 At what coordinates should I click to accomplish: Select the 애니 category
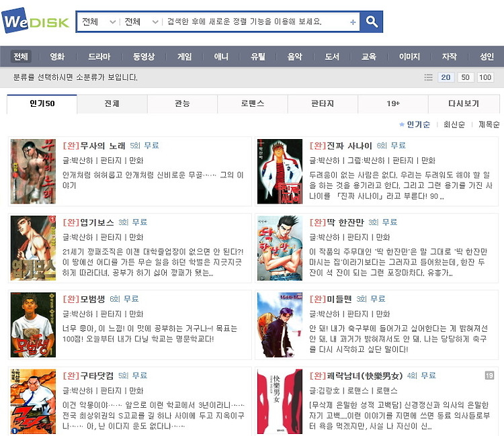tap(221, 56)
